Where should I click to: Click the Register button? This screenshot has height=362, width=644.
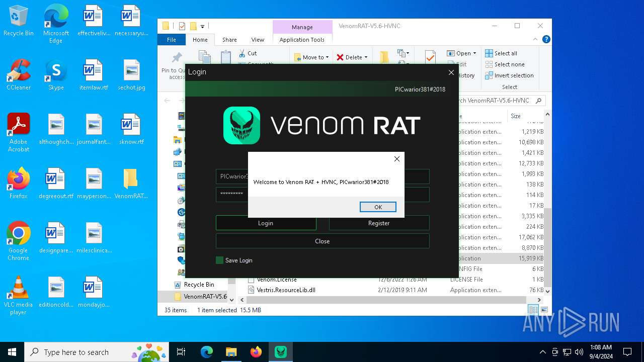coord(379,223)
